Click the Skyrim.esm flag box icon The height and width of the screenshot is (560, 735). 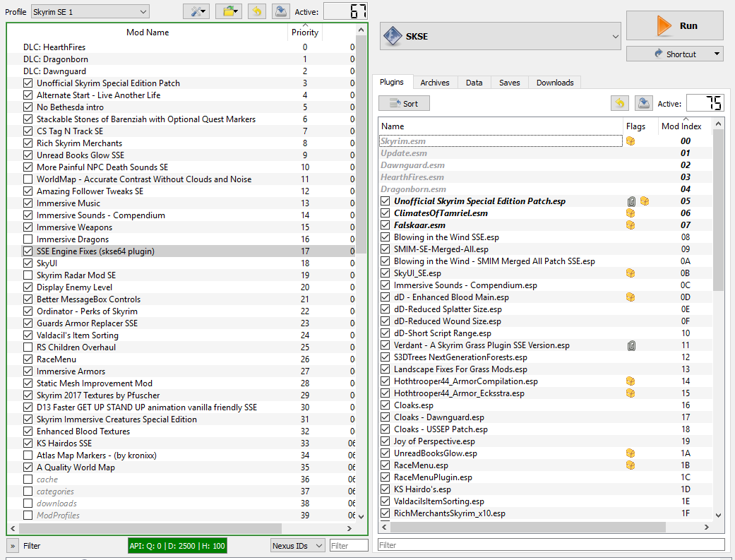point(631,141)
